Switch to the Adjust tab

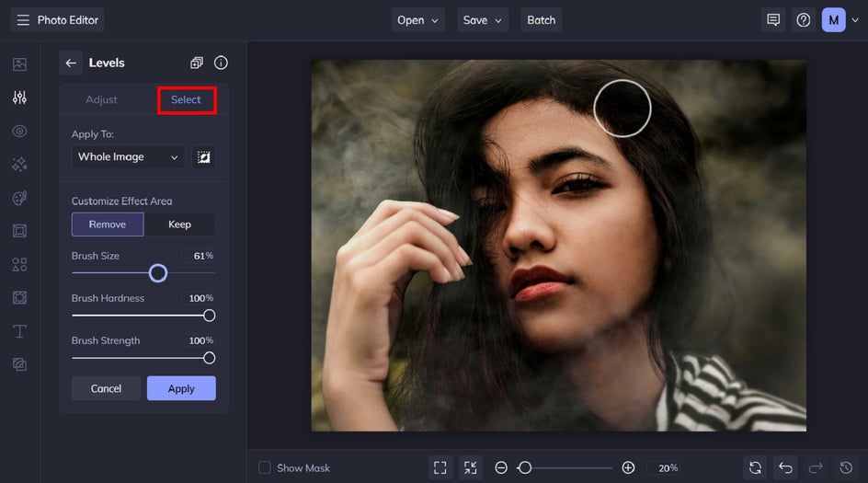(101, 99)
